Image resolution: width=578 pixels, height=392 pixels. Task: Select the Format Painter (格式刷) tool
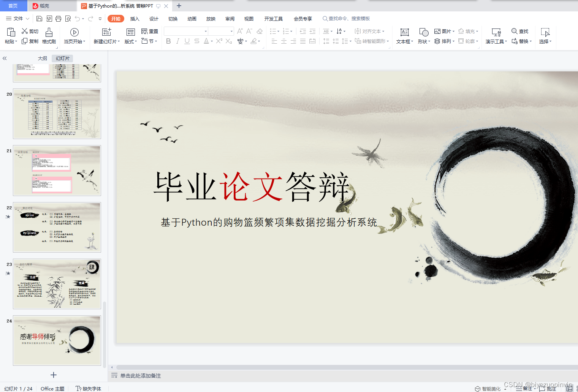[49, 36]
